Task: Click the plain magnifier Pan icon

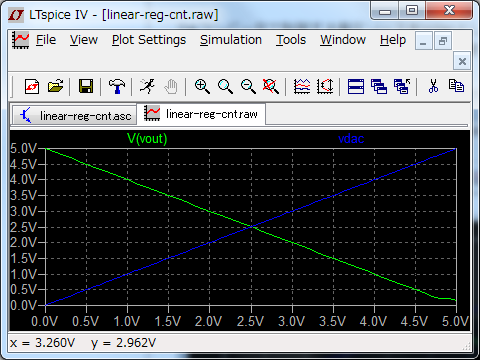Action: pos(225,87)
